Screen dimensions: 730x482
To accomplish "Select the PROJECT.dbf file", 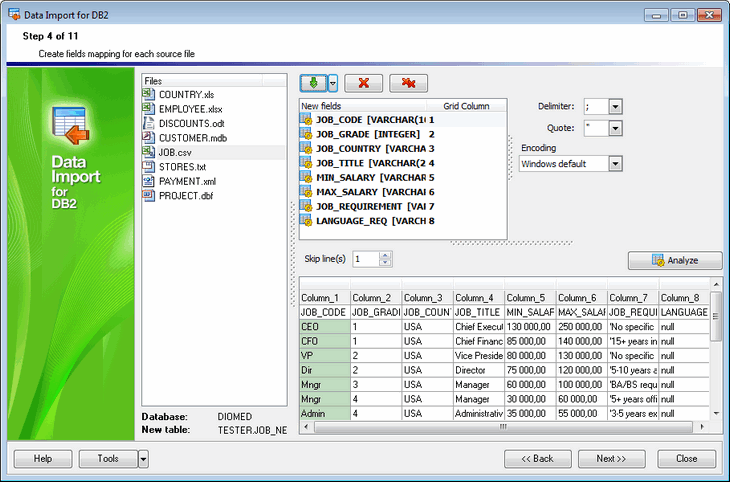I will (186, 196).
